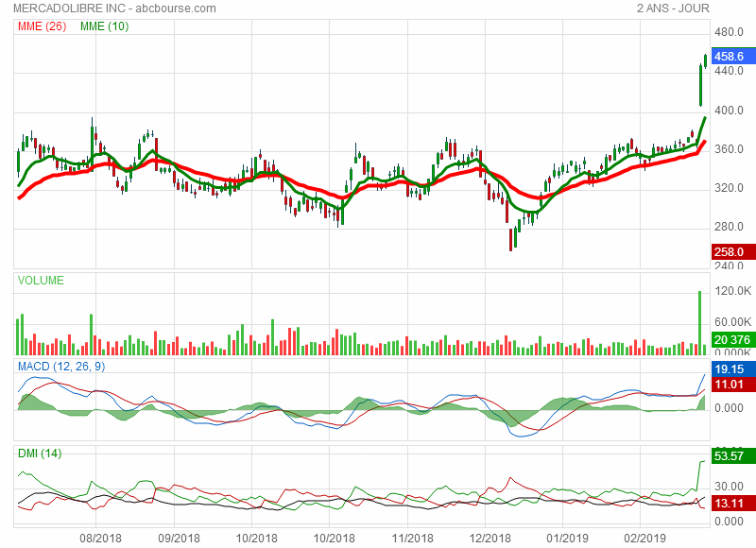Click the red 258.0 price tag
Image resolution: width=756 pixels, height=548 pixels.
coord(733,251)
